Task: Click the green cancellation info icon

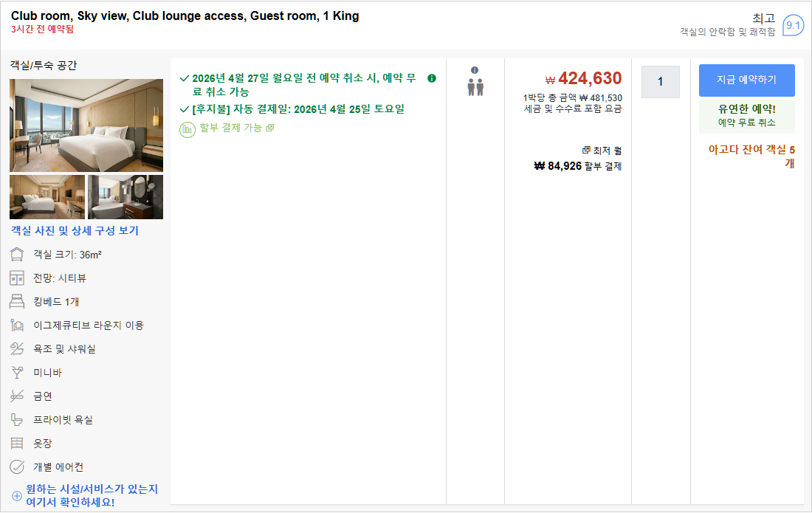Action: pyautogui.click(x=432, y=78)
